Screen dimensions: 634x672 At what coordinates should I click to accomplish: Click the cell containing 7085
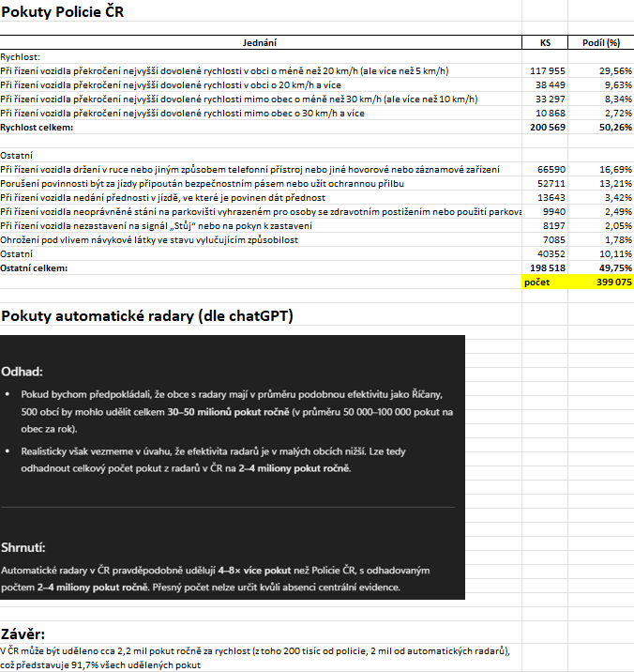(545, 240)
